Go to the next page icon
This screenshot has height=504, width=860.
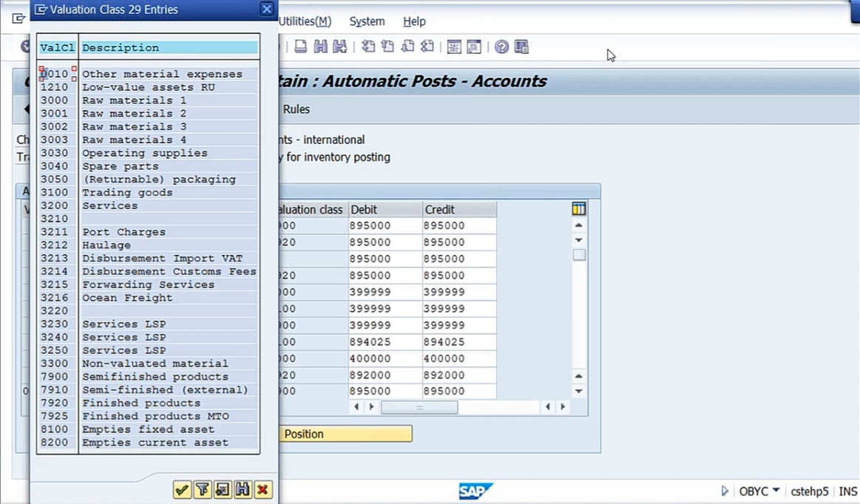click(x=407, y=47)
